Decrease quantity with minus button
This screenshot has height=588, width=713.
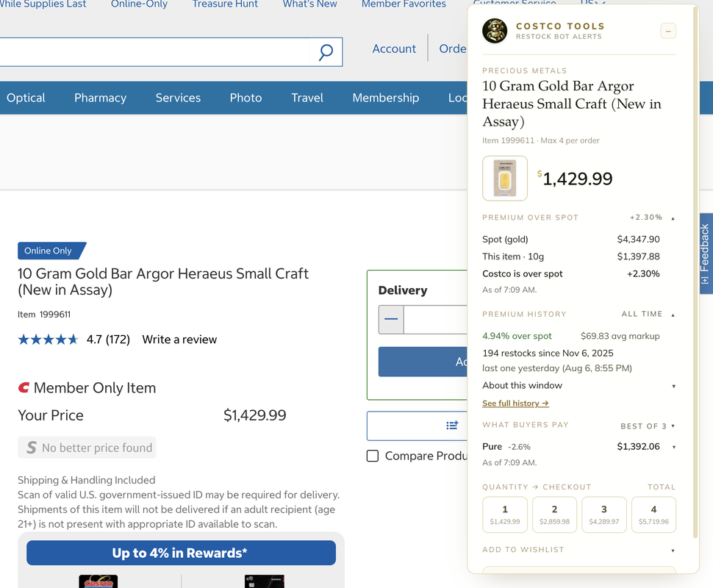(391, 319)
